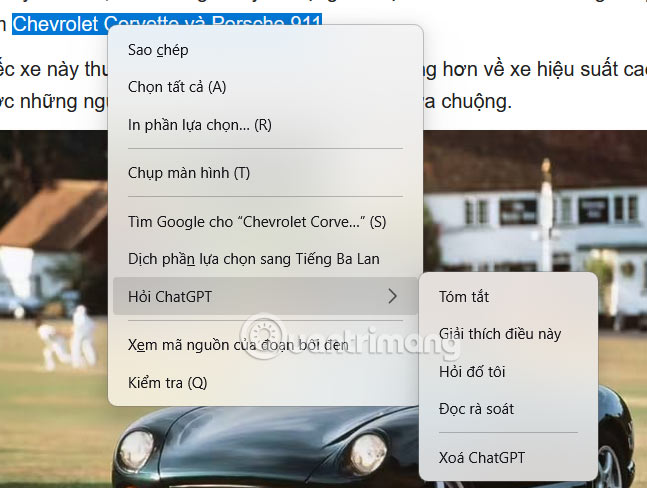
Task: Choose Sao chép from the context menu
Action: (x=265, y=50)
